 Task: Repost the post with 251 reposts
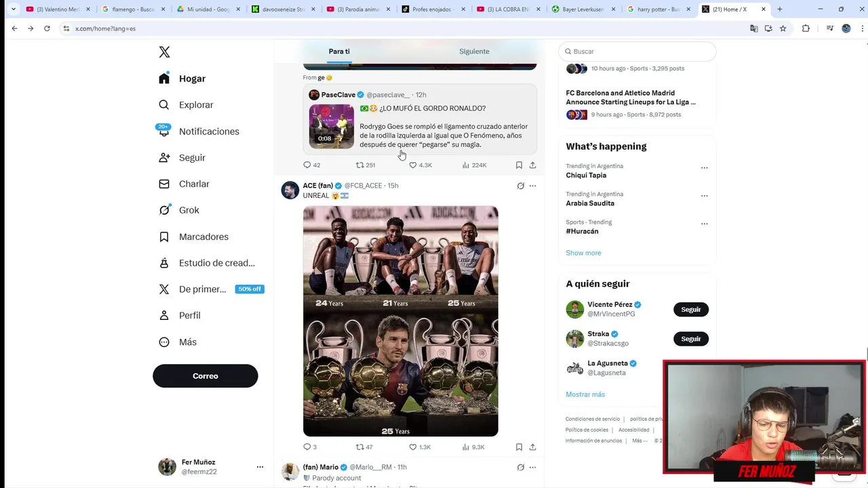(366, 165)
